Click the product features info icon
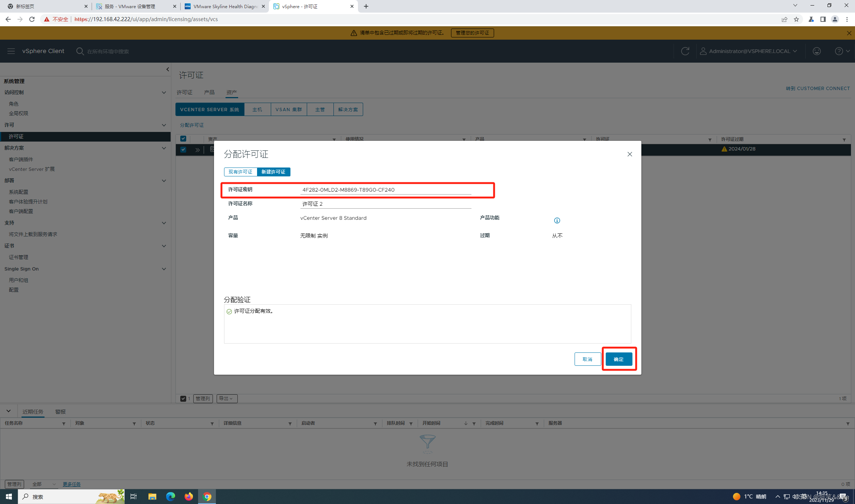 557,220
